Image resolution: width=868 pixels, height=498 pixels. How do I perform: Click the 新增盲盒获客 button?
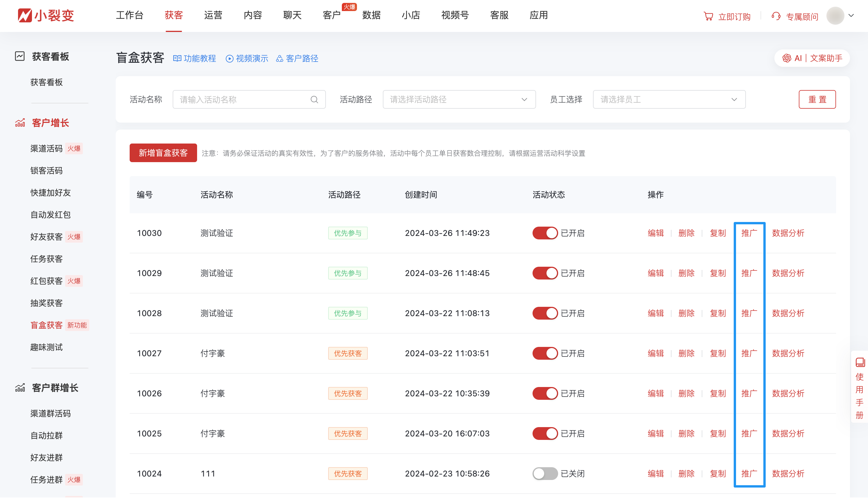pos(163,153)
